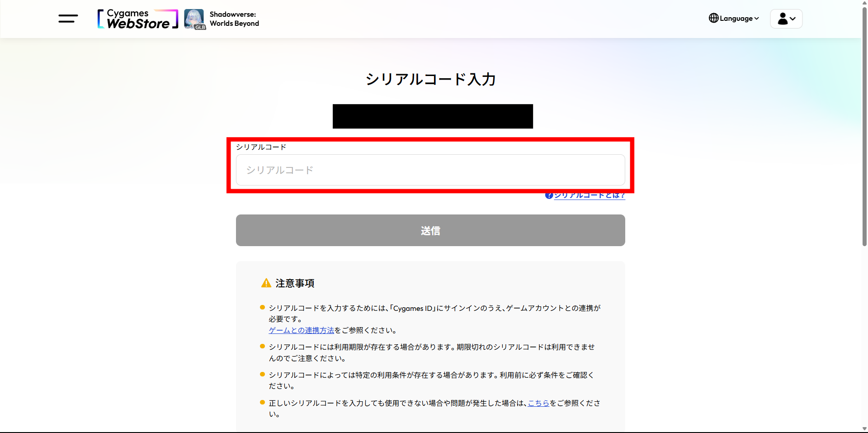Click the vertical page scrollbar thumb
The image size is (868, 433).
point(864,127)
